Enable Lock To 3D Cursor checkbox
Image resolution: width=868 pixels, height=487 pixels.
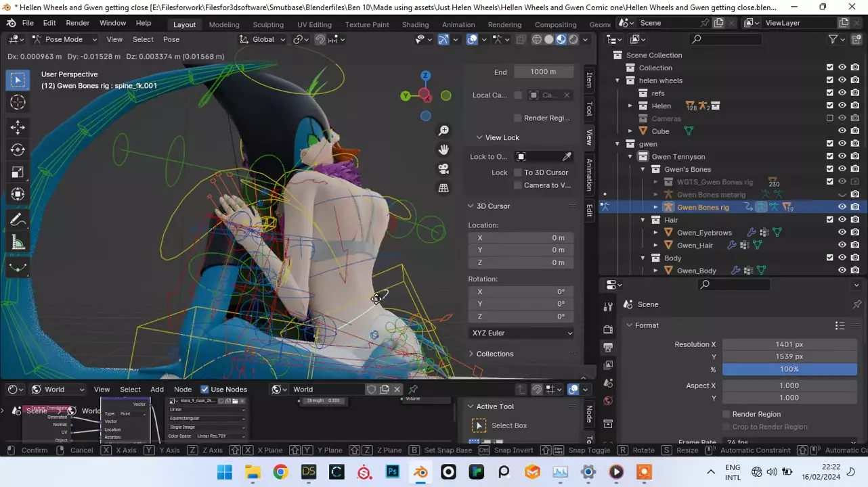click(x=518, y=172)
